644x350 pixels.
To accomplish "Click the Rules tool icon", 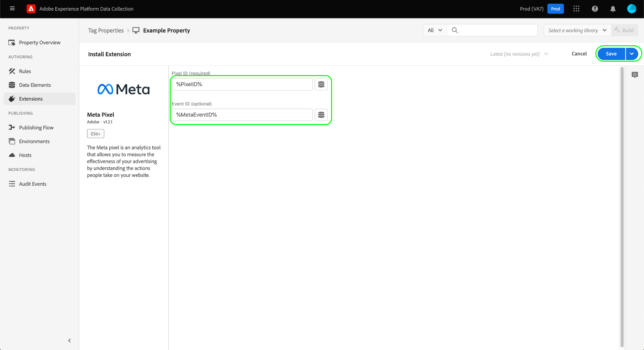I will (x=12, y=71).
